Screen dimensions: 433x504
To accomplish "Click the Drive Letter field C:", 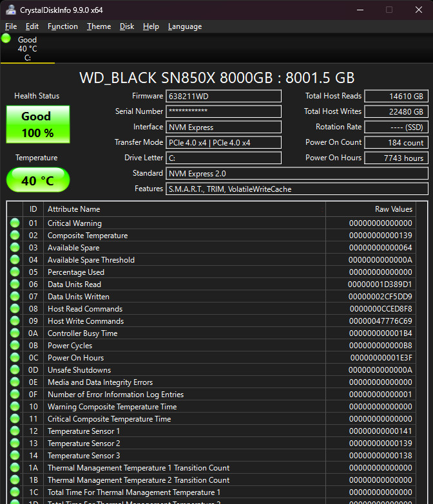I will [224, 158].
